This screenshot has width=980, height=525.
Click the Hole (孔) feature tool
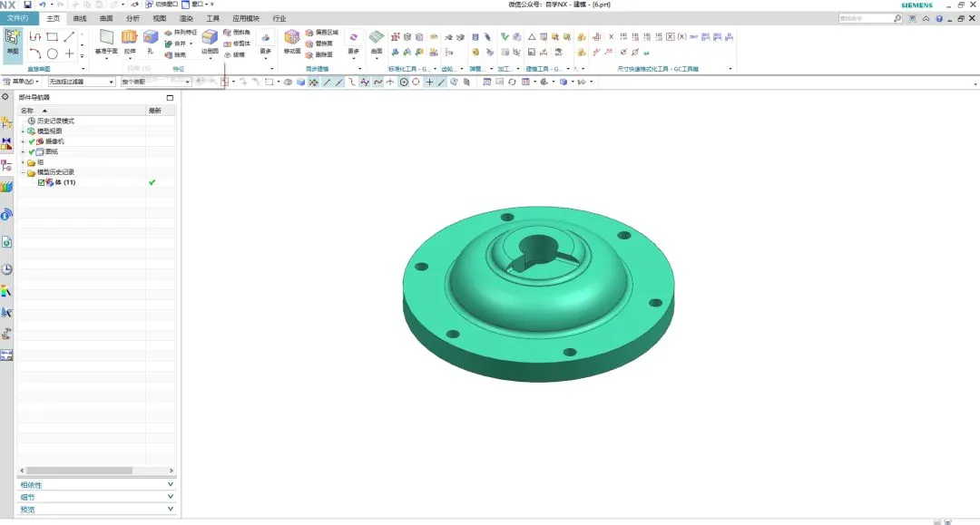click(150, 42)
